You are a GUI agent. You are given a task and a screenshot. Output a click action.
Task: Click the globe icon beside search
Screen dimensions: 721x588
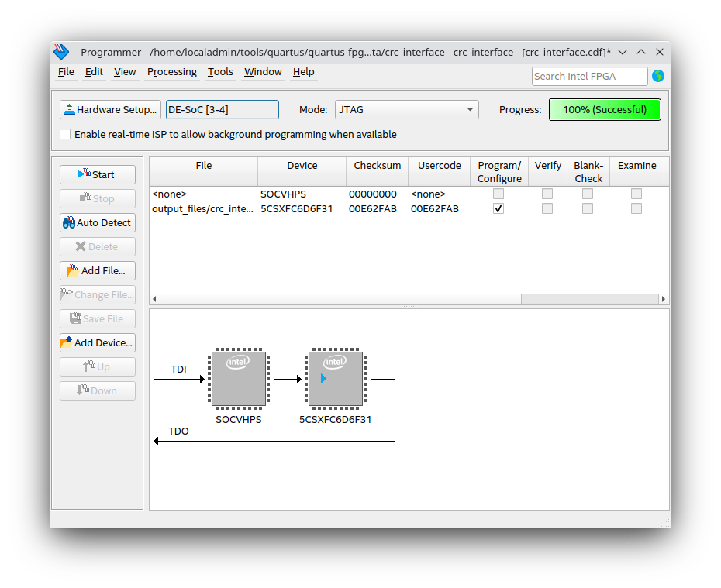pos(658,76)
